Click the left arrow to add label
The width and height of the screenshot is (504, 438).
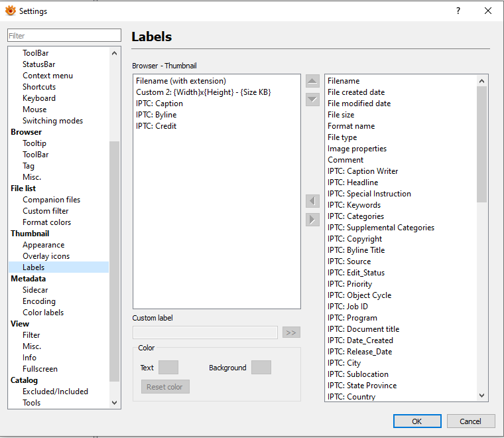312,201
